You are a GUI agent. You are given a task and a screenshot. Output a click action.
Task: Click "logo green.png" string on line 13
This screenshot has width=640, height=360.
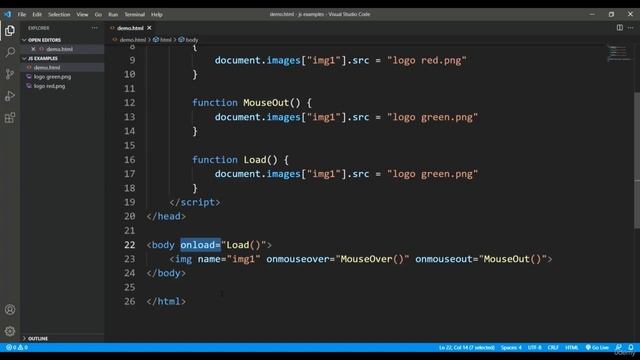coord(432,117)
